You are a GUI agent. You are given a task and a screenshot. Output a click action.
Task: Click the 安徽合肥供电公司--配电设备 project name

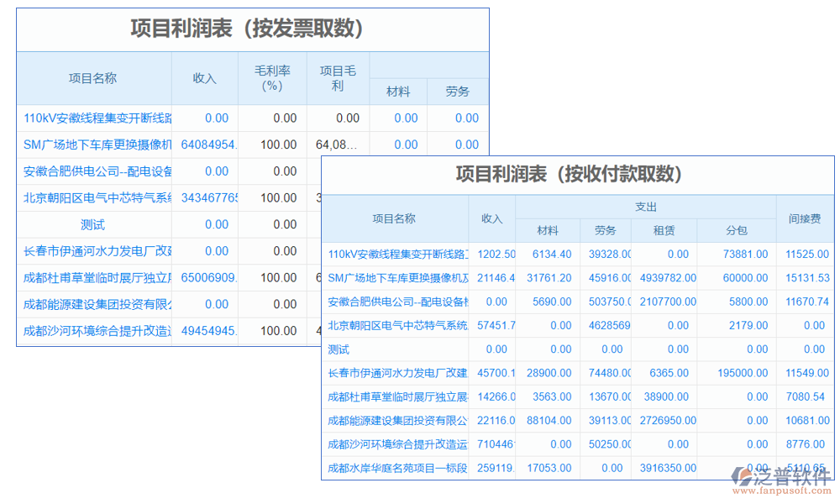click(x=95, y=171)
